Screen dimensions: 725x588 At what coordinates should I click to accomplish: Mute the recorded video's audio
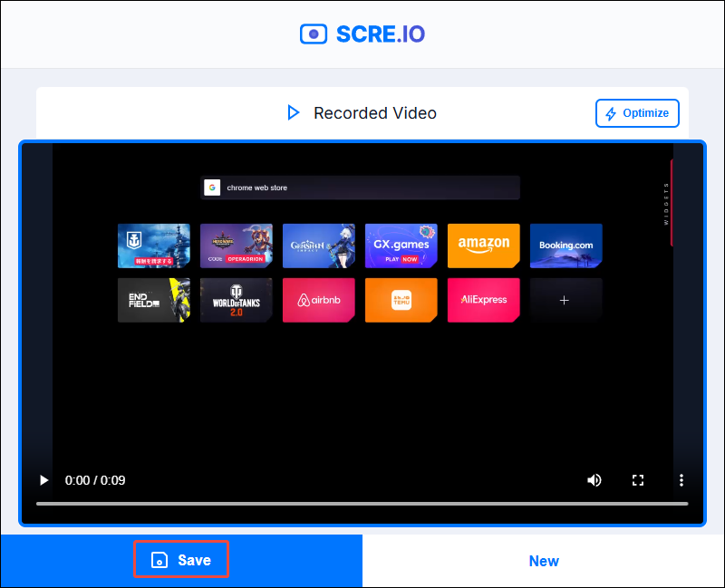click(594, 480)
